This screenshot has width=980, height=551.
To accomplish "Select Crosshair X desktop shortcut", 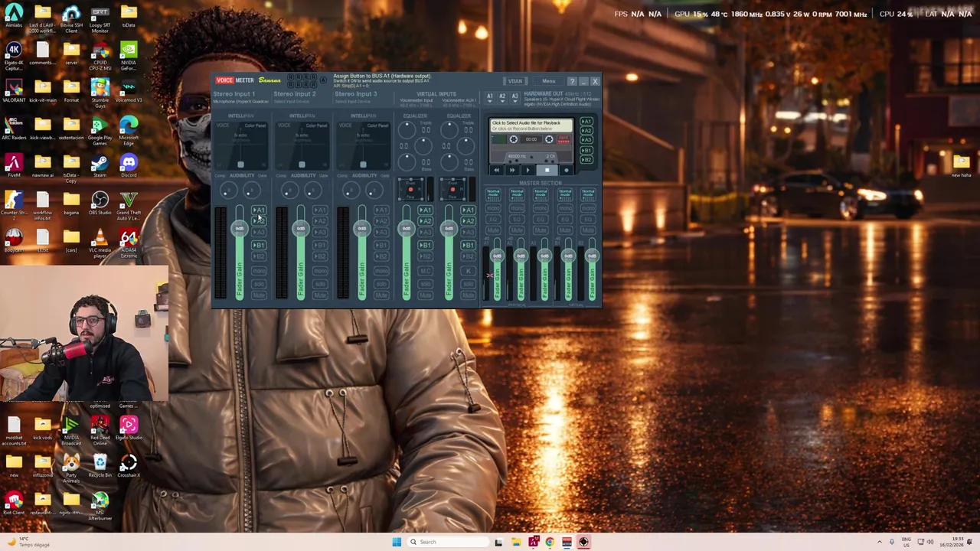I will (x=129, y=465).
